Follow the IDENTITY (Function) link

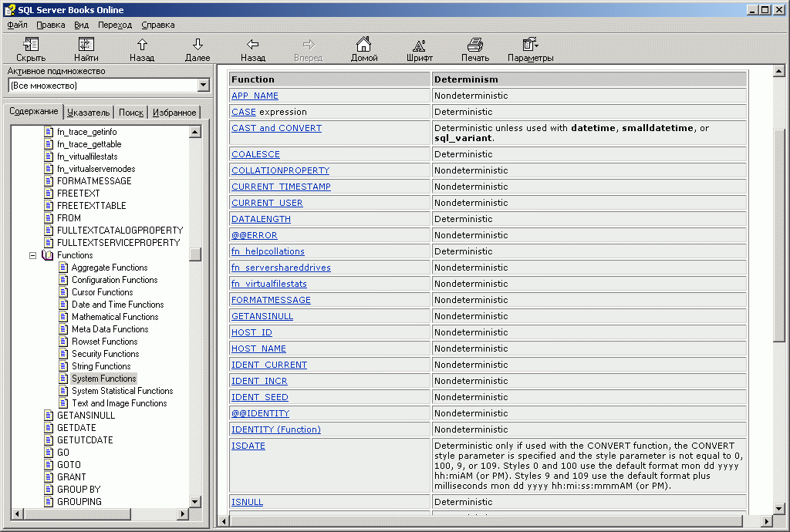coord(276,429)
